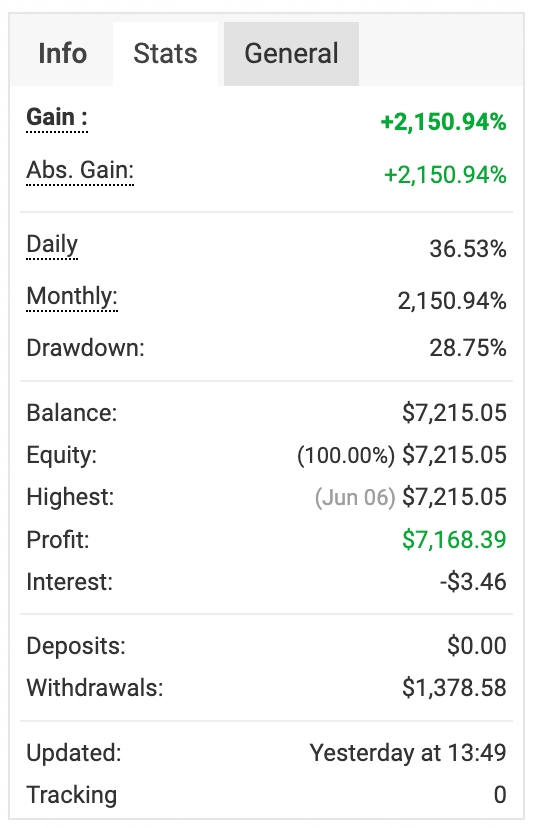Click the Abs. Gain label

pos(80,171)
